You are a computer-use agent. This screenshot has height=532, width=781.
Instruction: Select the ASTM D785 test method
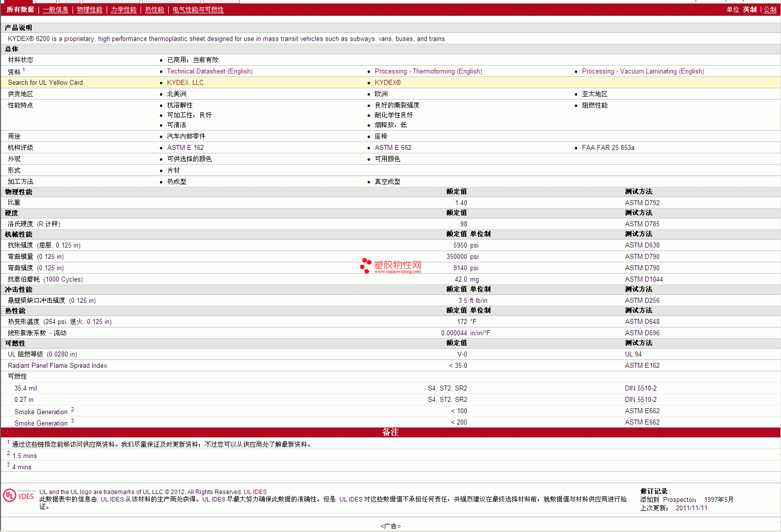[x=642, y=224]
